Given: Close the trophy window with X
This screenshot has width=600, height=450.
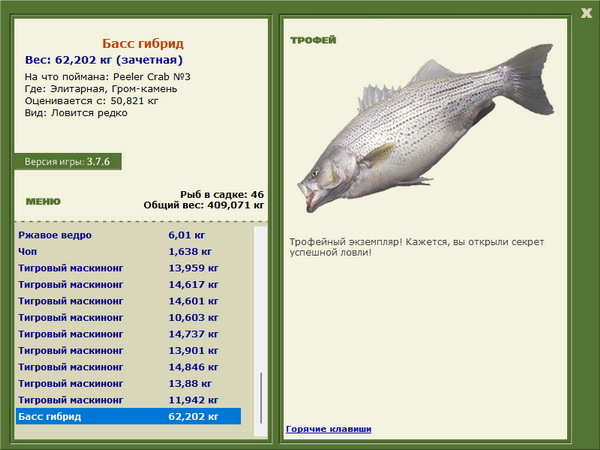Looking at the screenshot, I should [586, 13].
